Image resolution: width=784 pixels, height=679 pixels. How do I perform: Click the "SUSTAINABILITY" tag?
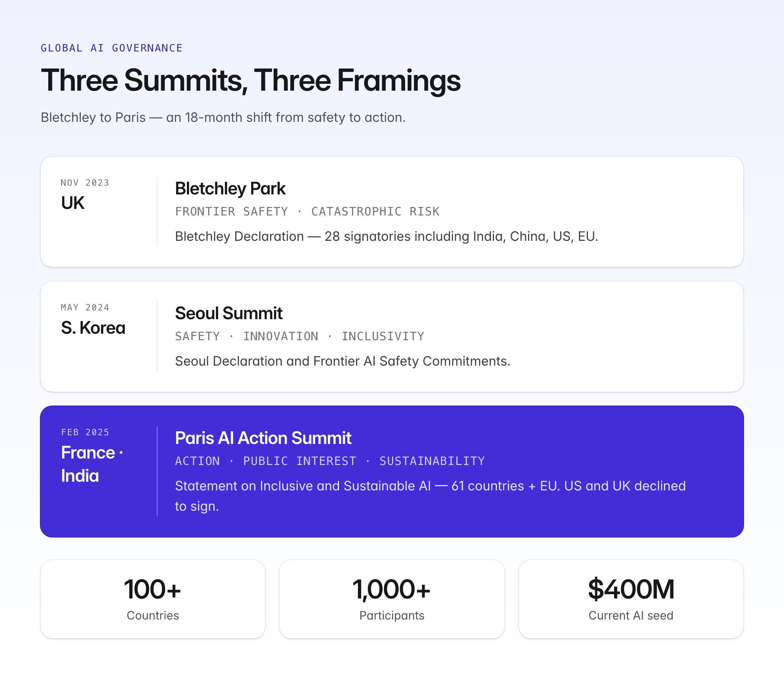click(432, 461)
